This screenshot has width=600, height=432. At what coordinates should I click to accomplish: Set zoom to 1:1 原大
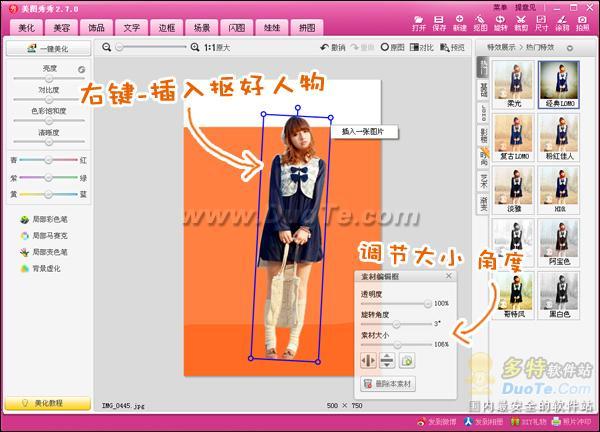click(217, 47)
